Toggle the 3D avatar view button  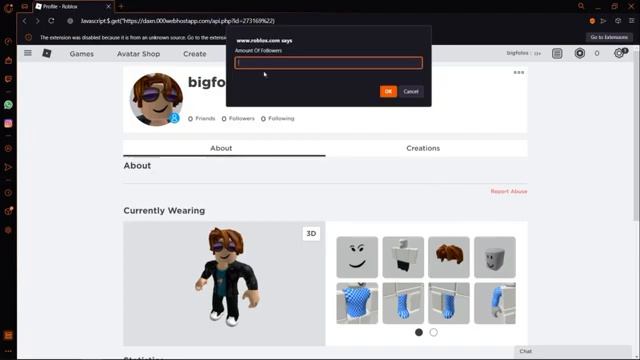coord(311,233)
